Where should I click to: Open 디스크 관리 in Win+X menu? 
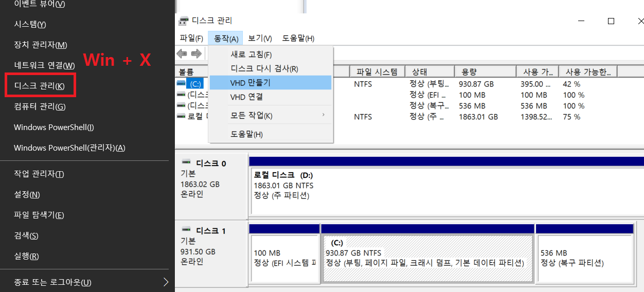click(40, 86)
